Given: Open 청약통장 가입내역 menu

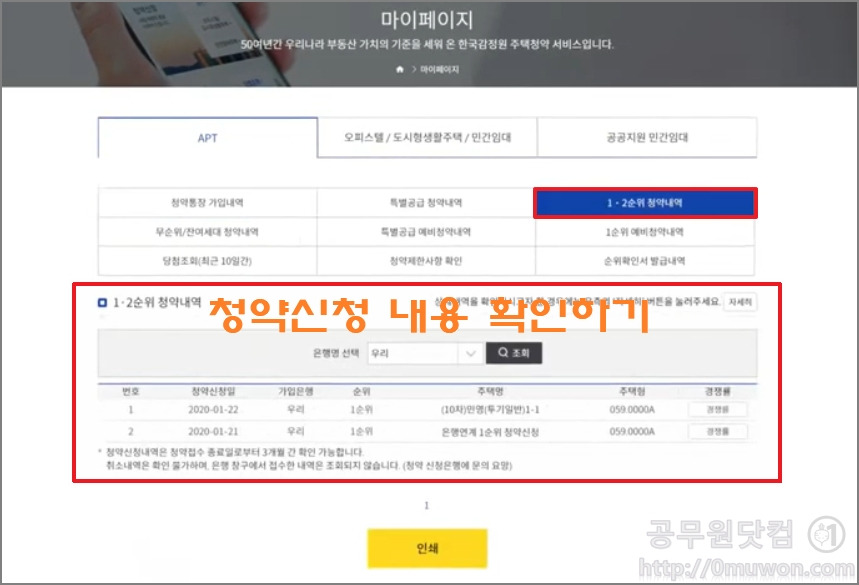Looking at the screenshot, I should pos(208,203).
